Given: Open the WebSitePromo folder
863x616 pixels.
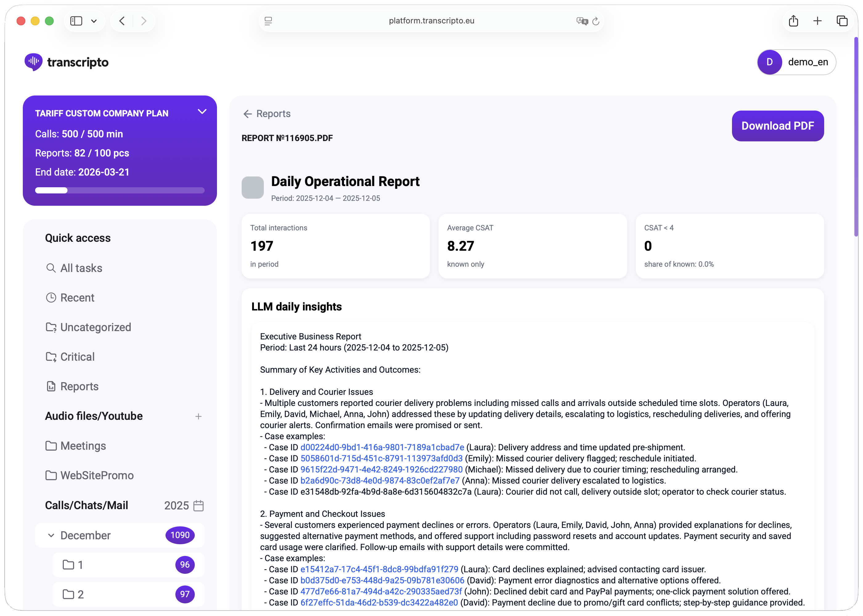Looking at the screenshot, I should [97, 475].
